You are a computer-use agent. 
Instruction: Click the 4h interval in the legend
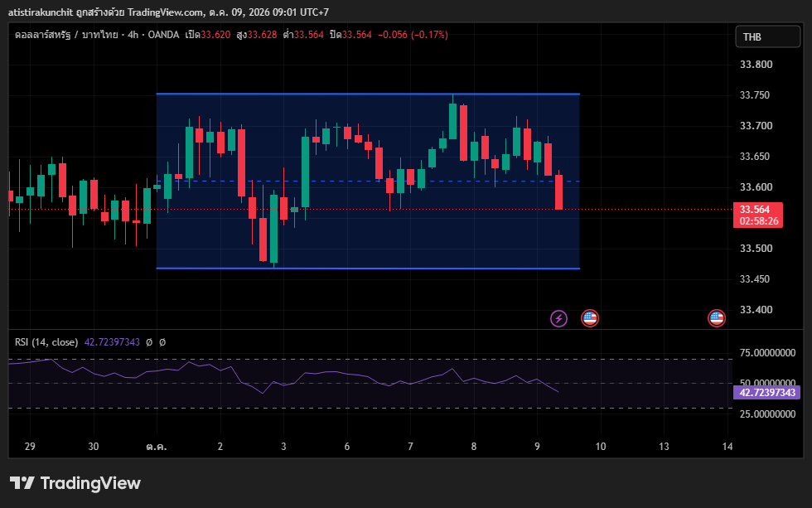133,35
